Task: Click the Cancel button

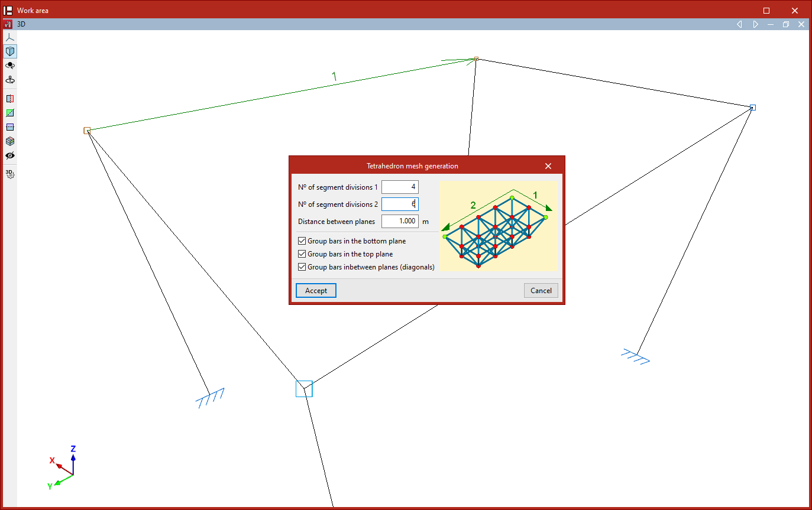Action: [541, 291]
